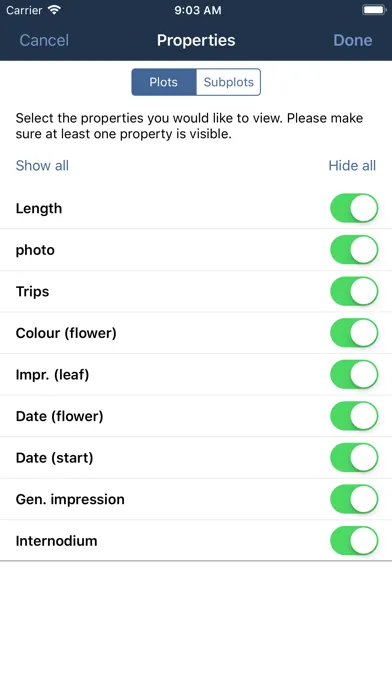Confirm with the Done button
Screen dimensions: 392x696
pos(353,40)
